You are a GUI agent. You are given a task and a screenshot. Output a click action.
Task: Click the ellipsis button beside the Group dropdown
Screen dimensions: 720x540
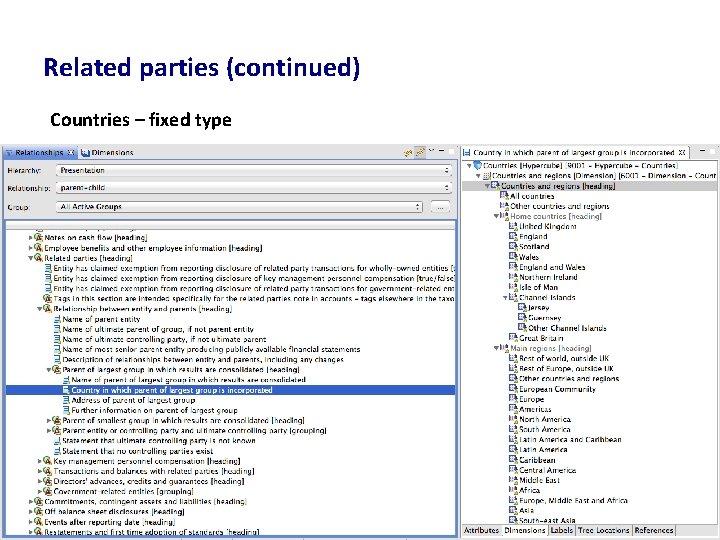tap(440, 207)
